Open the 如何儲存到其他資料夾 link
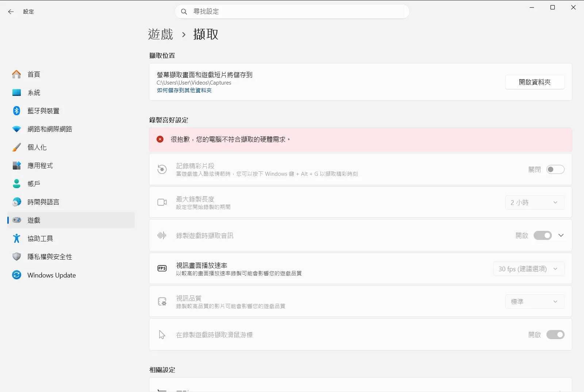 coord(184,90)
